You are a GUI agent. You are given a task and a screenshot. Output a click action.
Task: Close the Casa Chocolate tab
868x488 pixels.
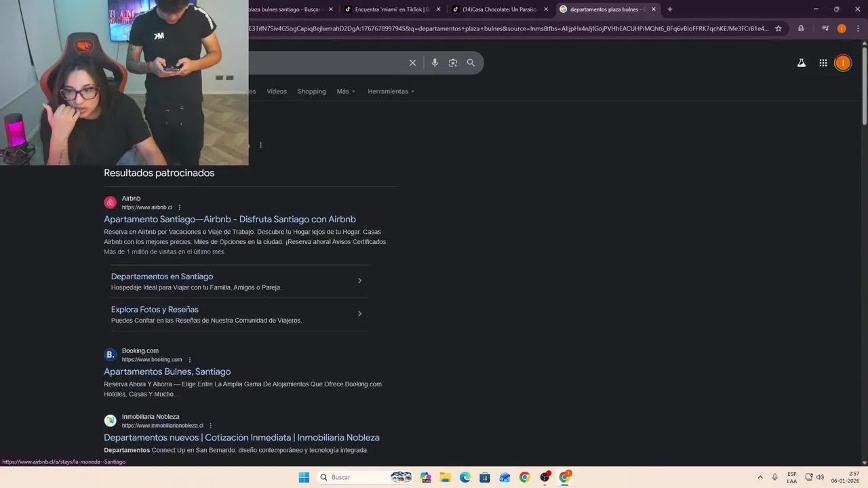(x=546, y=9)
